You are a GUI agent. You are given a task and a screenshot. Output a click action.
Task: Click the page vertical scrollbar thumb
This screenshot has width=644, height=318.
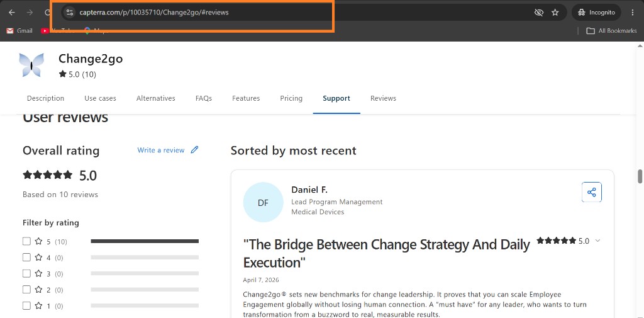(640, 176)
